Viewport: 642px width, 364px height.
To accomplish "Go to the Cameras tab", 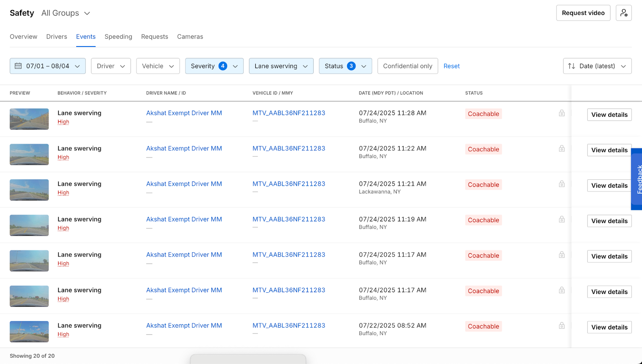I will 190,36.
